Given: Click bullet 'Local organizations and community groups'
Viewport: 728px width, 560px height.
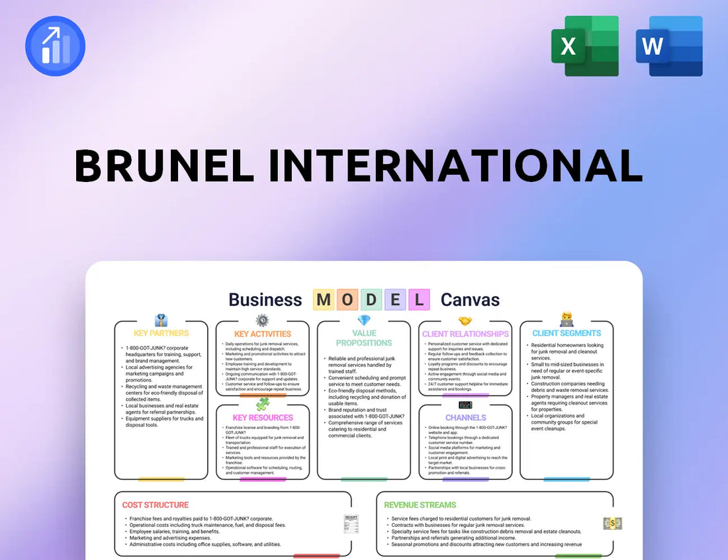Looking at the screenshot, I should click(x=563, y=422).
